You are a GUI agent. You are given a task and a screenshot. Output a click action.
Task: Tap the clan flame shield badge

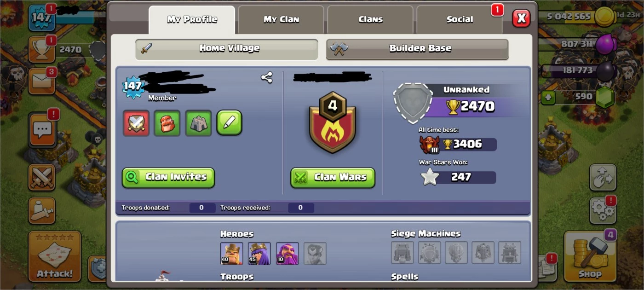[x=332, y=122]
